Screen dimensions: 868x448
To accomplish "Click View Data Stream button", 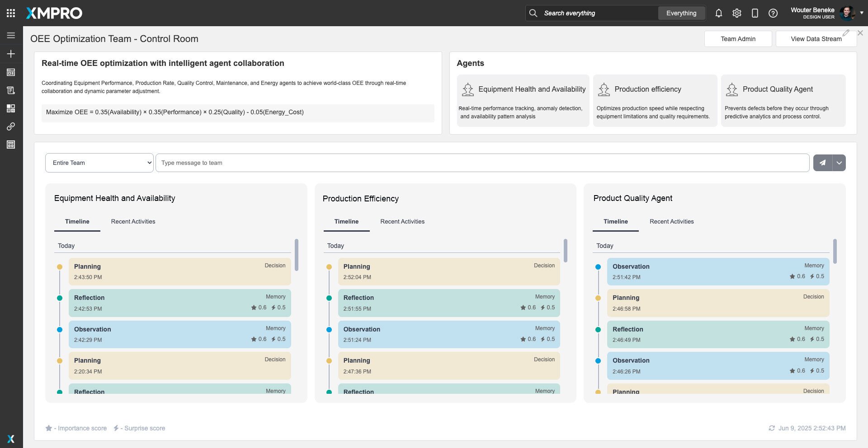I will pyautogui.click(x=816, y=39).
